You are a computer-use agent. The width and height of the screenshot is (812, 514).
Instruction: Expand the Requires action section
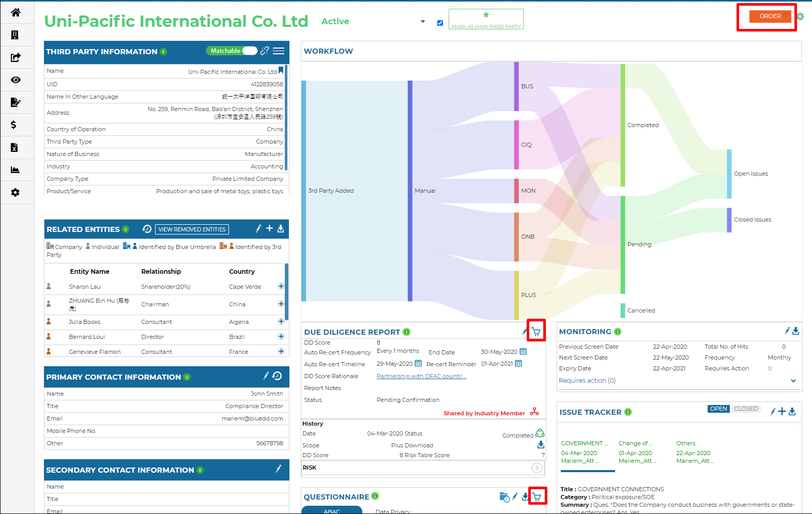point(793,381)
